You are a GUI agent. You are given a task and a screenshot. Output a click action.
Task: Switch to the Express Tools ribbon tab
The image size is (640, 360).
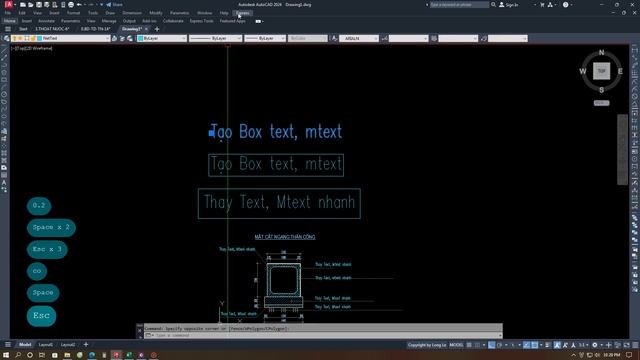tap(201, 21)
